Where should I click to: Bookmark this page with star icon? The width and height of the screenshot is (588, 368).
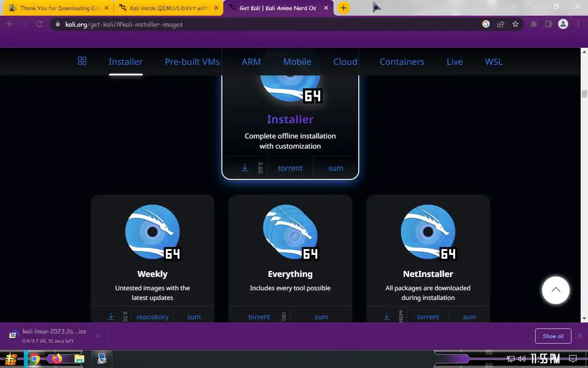point(515,24)
